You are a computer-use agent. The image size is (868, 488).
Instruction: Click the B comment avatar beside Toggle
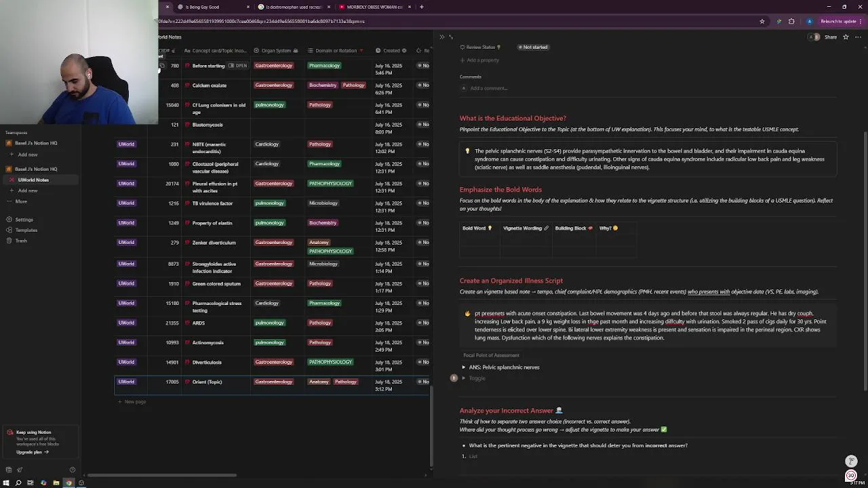[454, 378]
